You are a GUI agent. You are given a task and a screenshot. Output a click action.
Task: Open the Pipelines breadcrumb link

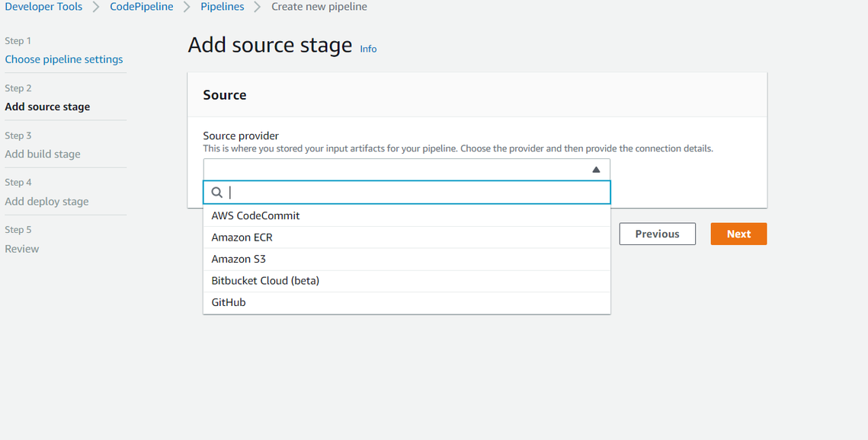pos(223,7)
